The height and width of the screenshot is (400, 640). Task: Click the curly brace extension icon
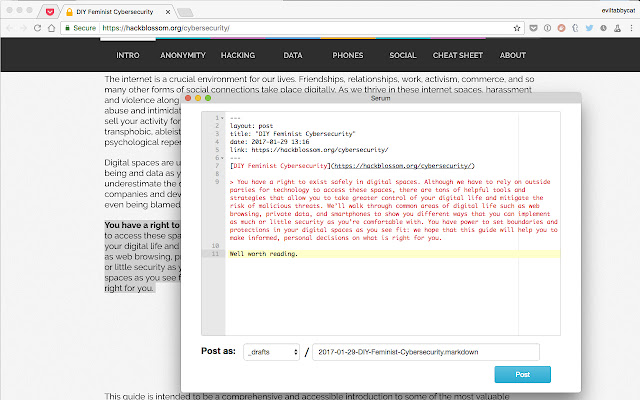click(575, 28)
